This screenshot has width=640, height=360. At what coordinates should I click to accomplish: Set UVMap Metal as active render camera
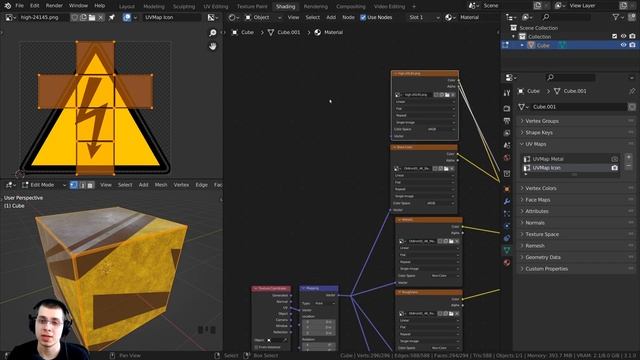[x=614, y=159]
